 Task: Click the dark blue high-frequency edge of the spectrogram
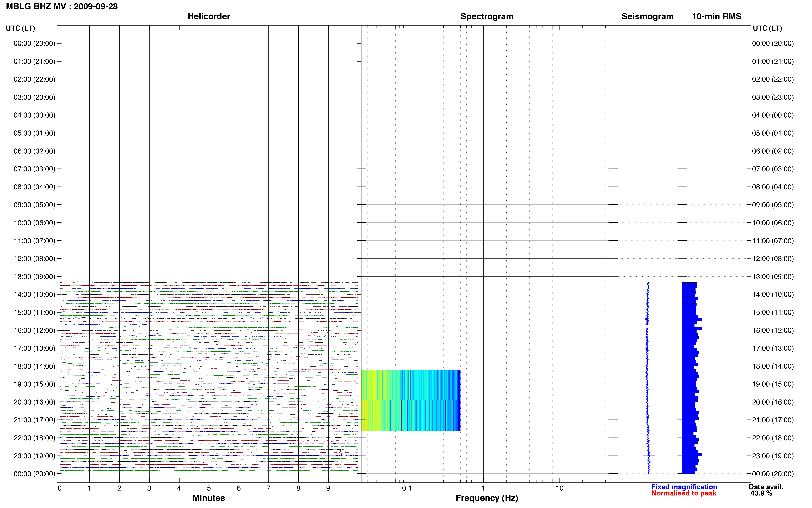pyautogui.click(x=459, y=400)
